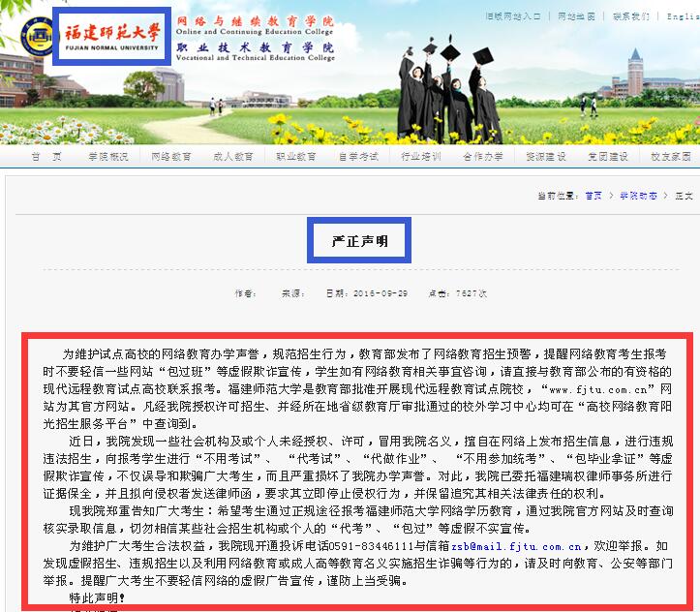Click the 职业技术教育学院 heading
Image resolution: width=700 pixels, height=612 pixels.
(256, 46)
